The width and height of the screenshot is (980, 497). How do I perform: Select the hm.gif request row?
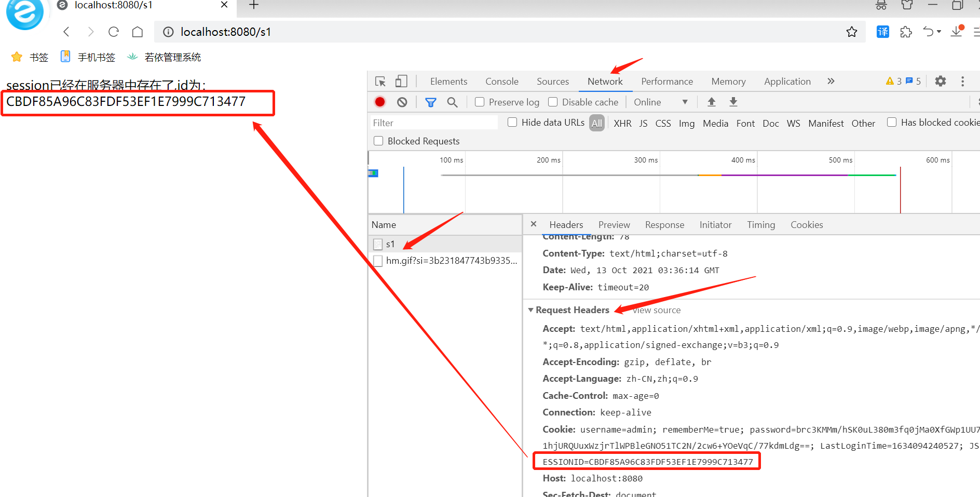(445, 260)
